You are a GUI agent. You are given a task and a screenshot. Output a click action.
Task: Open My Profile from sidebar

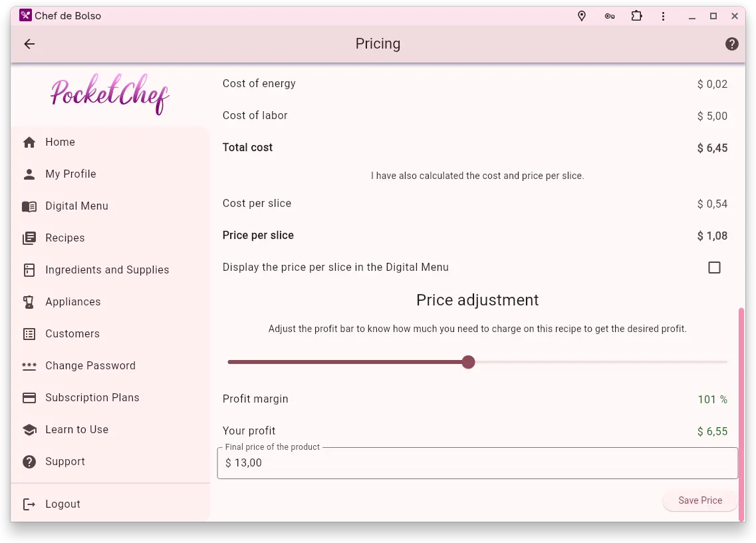(x=70, y=174)
